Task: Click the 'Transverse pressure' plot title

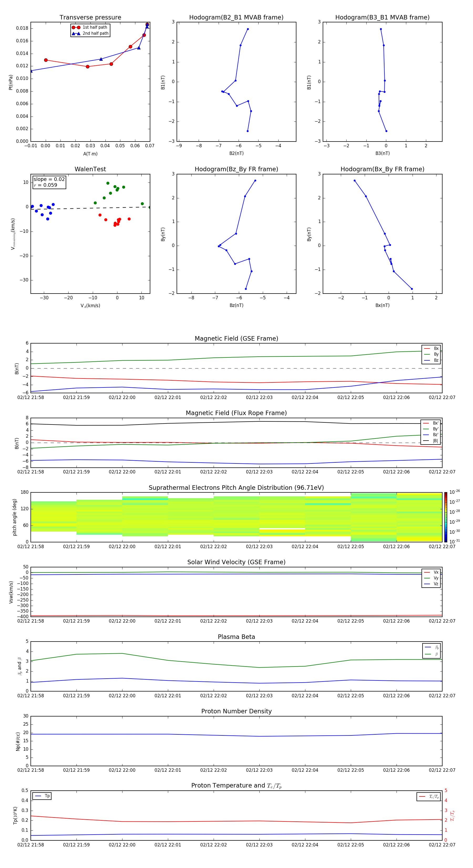Action: click(90, 18)
